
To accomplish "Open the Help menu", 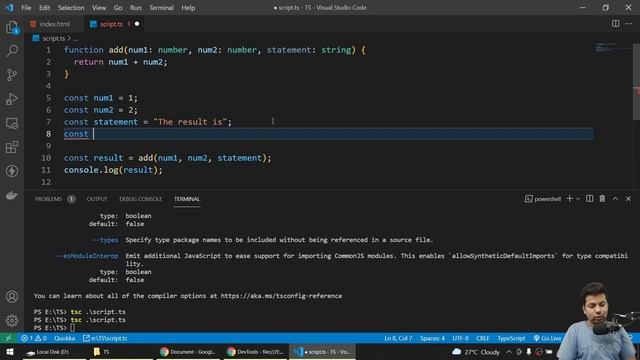I will (188, 8).
